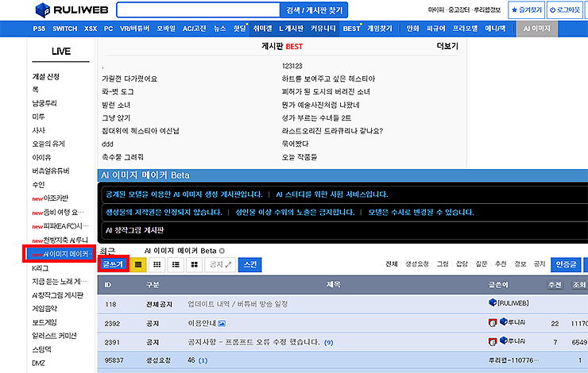
Task: Open the SWITCH menu
Action: (64, 29)
